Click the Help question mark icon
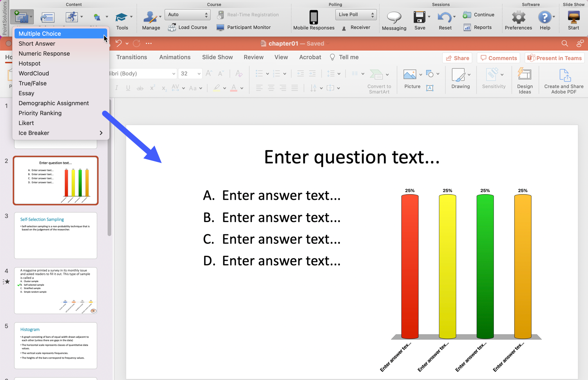Screen dimensions: 588x380 click(544, 17)
